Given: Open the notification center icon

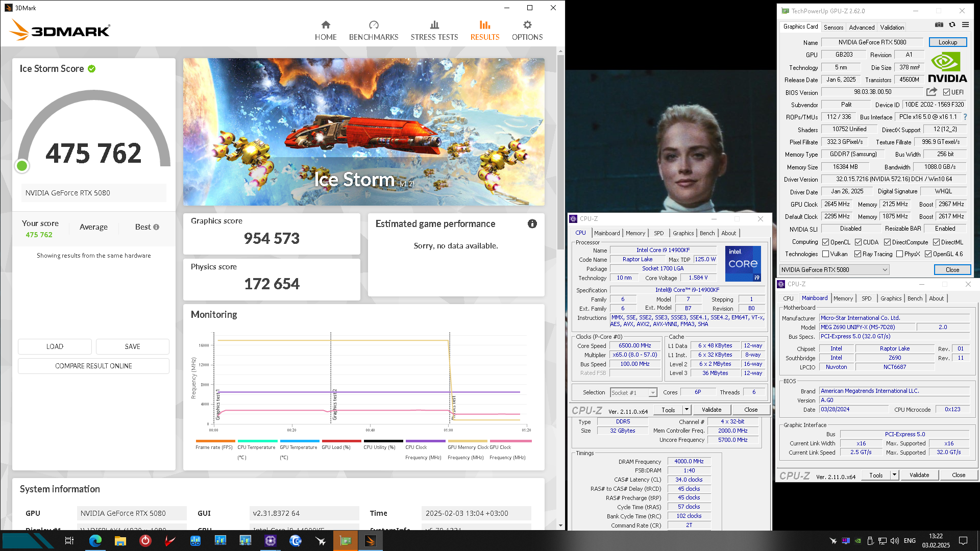Looking at the screenshot, I should pos(963,541).
